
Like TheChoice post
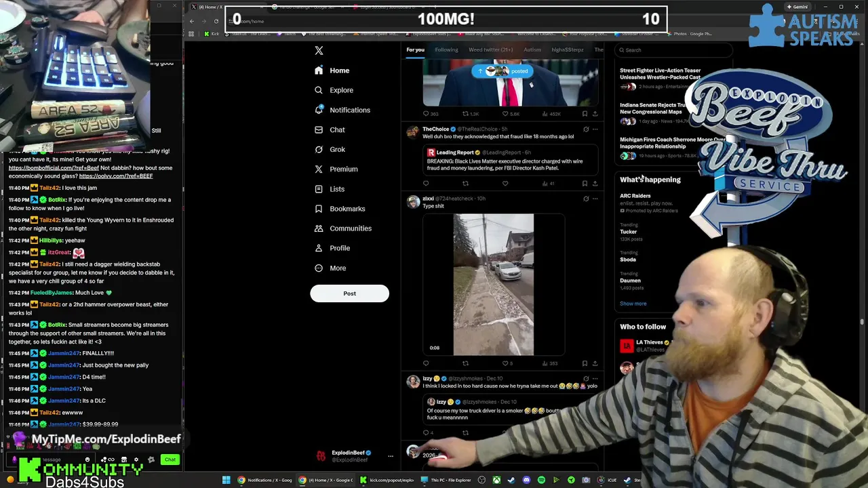pyautogui.click(x=505, y=184)
